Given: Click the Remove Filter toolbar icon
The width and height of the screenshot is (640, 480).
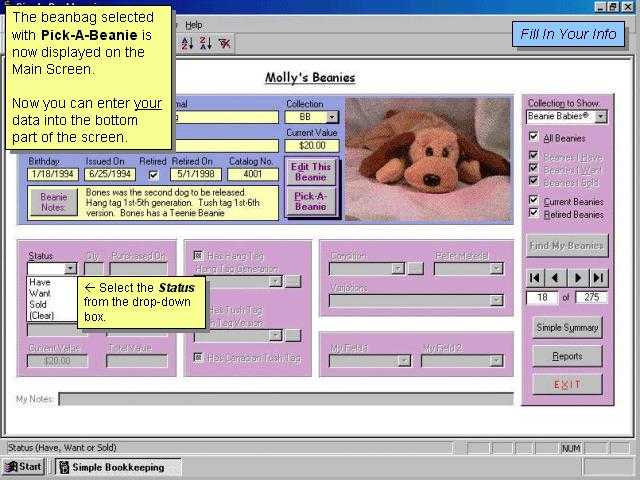Looking at the screenshot, I should click(225, 43).
